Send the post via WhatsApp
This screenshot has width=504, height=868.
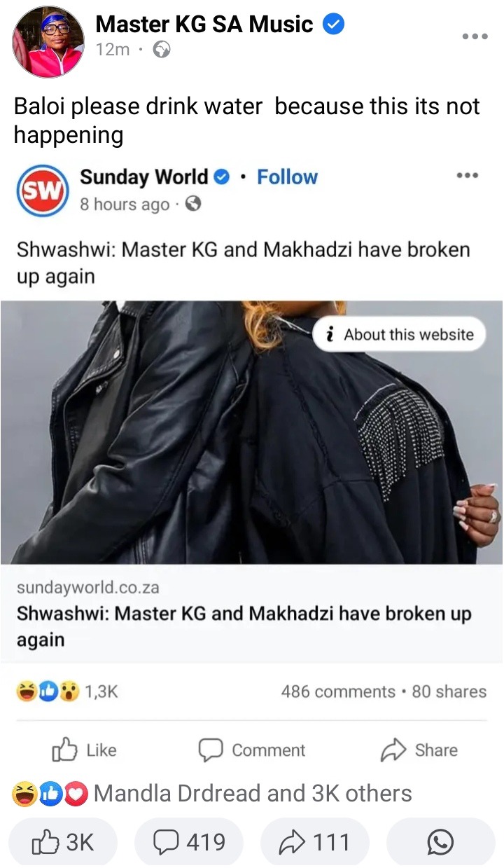point(440,841)
